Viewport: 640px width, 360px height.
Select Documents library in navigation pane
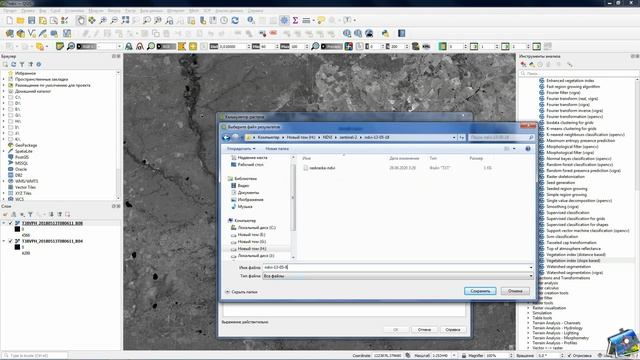(x=248, y=192)
